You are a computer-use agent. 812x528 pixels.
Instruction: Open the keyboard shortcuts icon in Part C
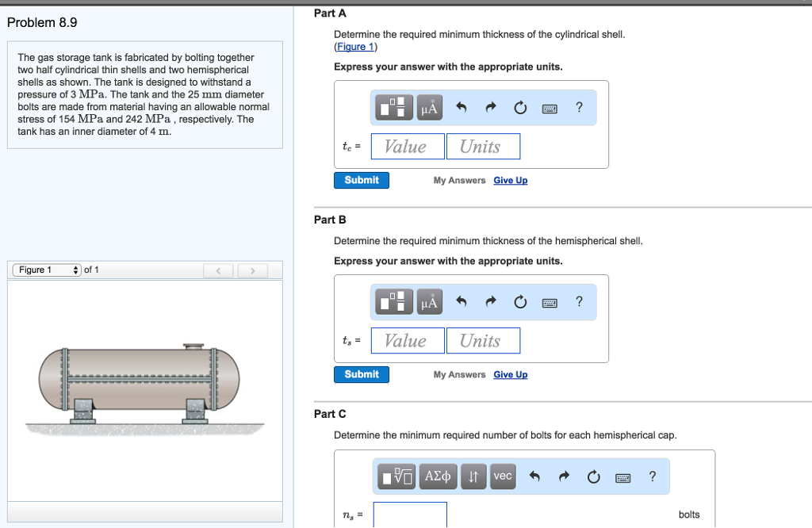click(622, 476)
